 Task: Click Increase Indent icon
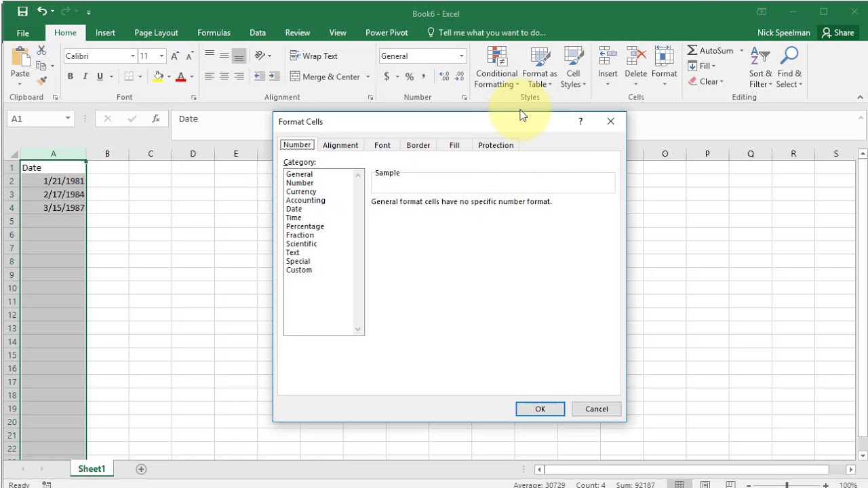pos(274,77)
